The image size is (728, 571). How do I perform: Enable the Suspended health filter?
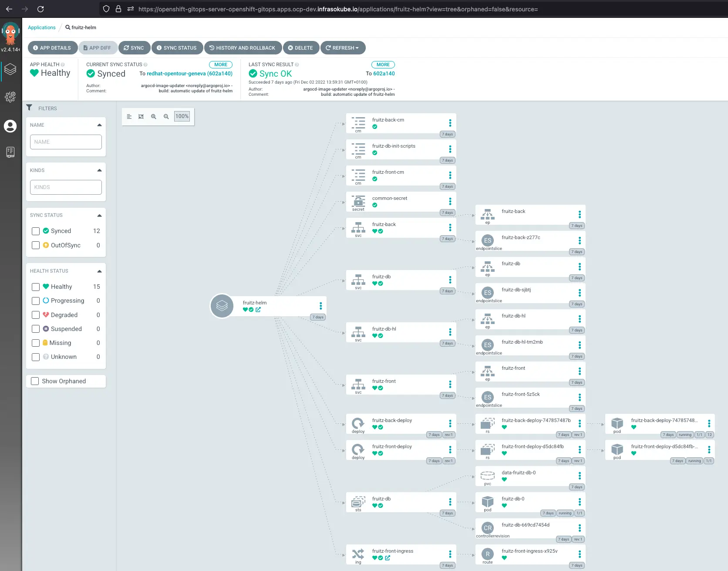click(x=36, y=329)
